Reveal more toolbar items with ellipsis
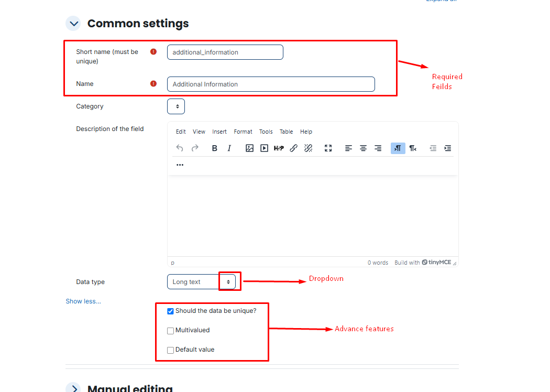Viewport: 550px width, 392px height. [x=180, y=165]
